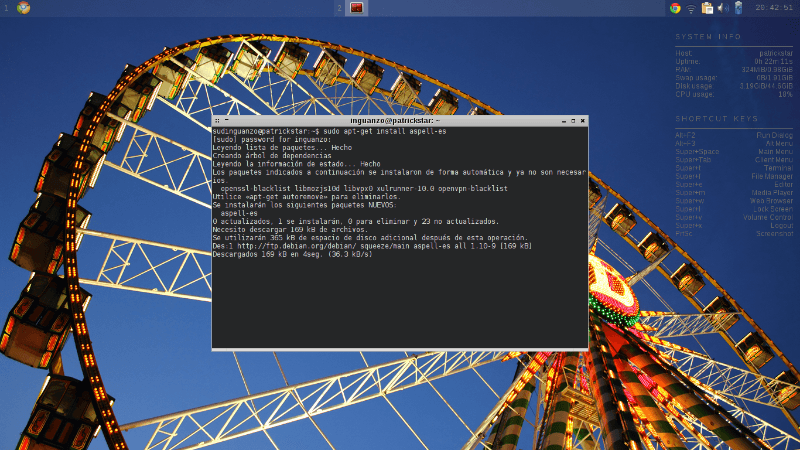This screenshot has height=450, width=800.
Task: Open the clipboard manager tray icon
Action: click(x=707, y=8)
